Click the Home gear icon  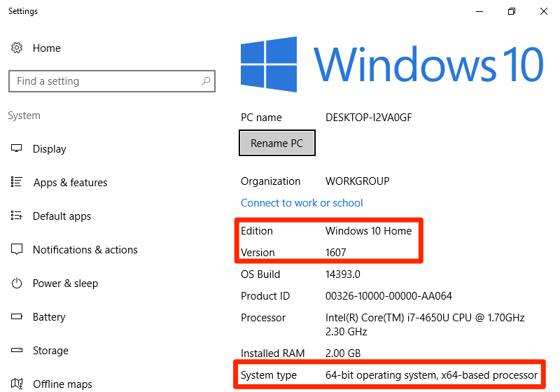(x=17, y=48)
